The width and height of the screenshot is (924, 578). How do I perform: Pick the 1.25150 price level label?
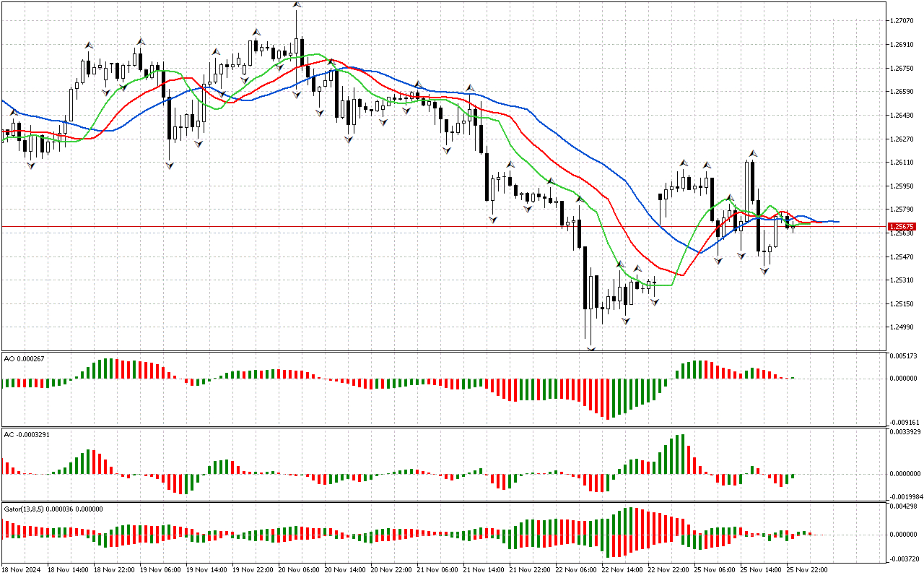902,303
